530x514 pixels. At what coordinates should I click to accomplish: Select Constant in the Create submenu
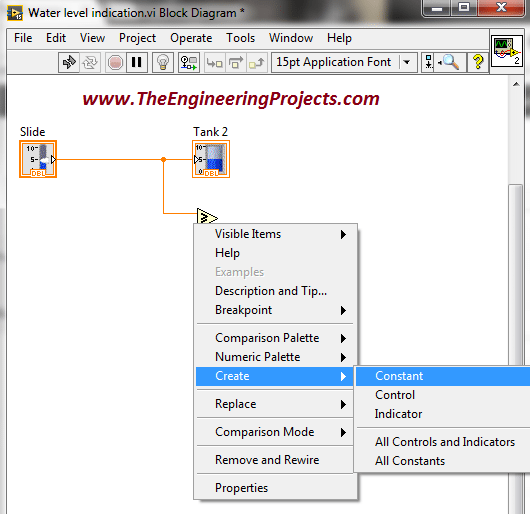coord(443,376)
